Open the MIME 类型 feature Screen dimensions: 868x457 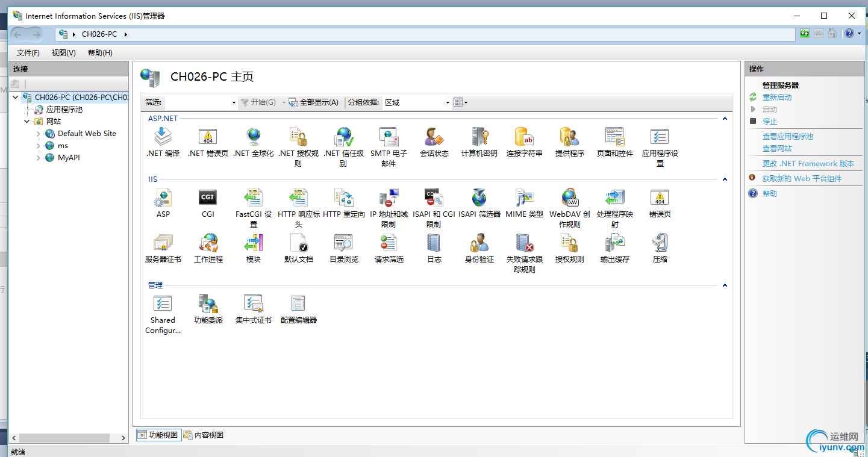click(524, 203)
